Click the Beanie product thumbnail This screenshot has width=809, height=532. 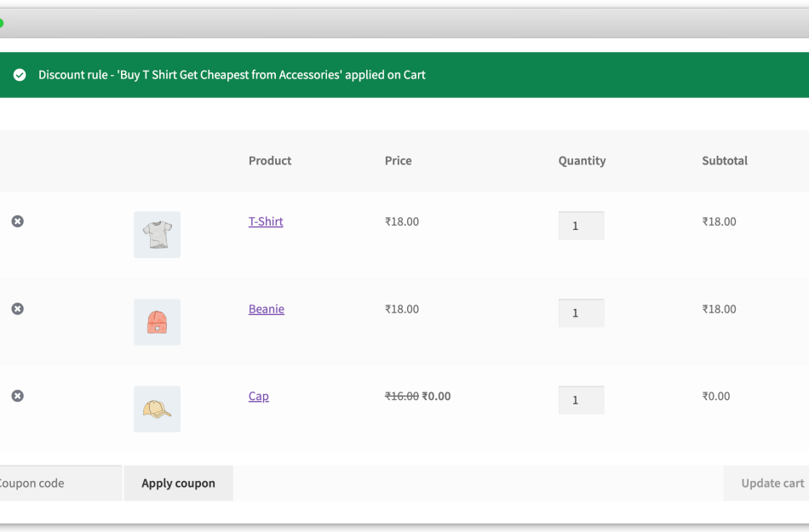click(157, 322)
